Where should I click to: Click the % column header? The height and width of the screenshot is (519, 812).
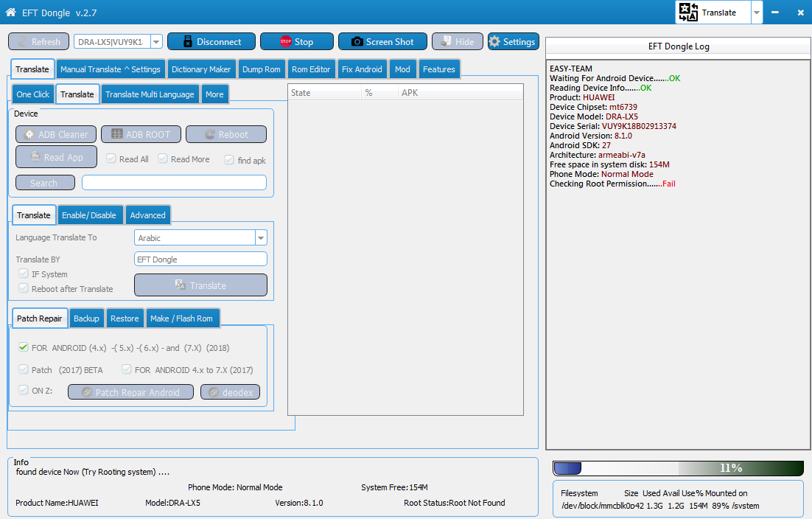[x=379, y=93]
